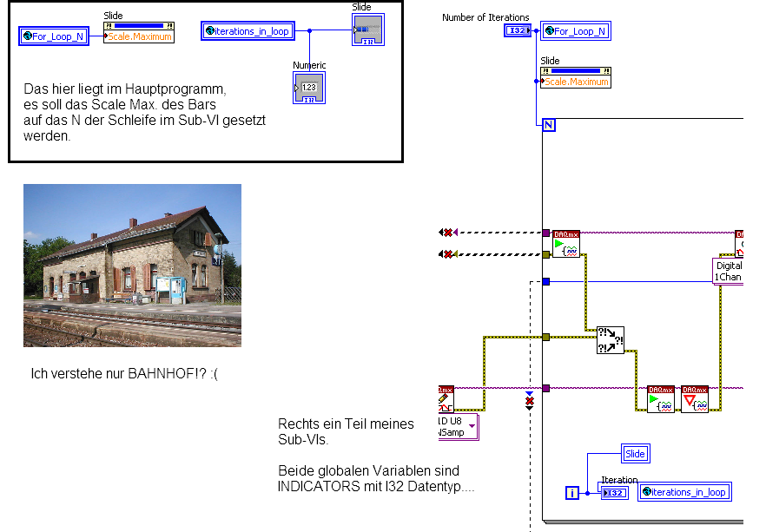Select the iterations_in_loop global inside the loop
Screen dimensions: 766x532
click(x=684, y=492)
